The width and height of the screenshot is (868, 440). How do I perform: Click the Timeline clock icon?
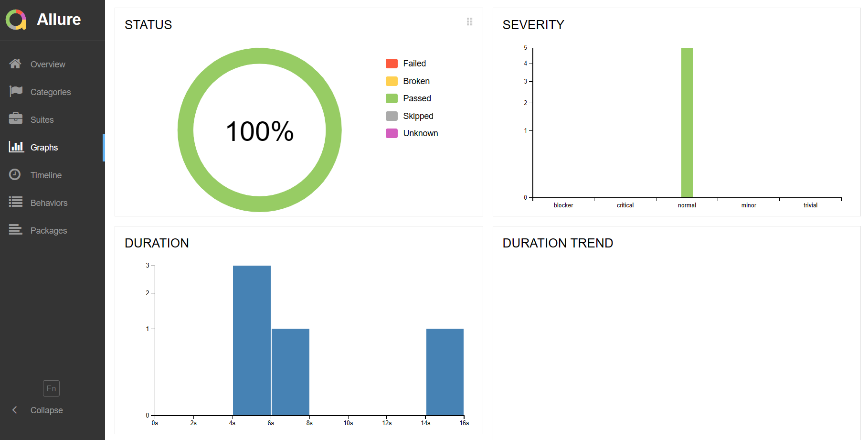click(15, 174)
